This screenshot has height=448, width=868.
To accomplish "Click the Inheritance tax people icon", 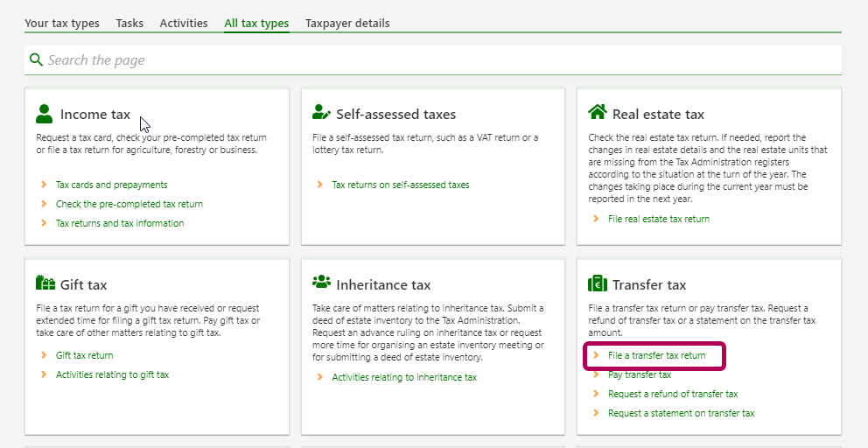I will coord(321,283).
